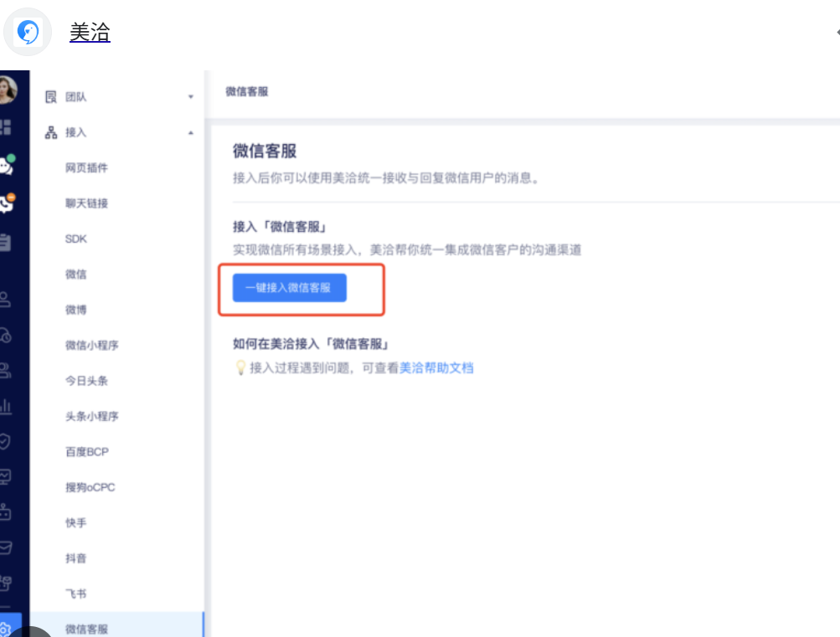Open the monitor screen icon in sidebar
The height and width of the screenshot is (637, 840).
5,476
